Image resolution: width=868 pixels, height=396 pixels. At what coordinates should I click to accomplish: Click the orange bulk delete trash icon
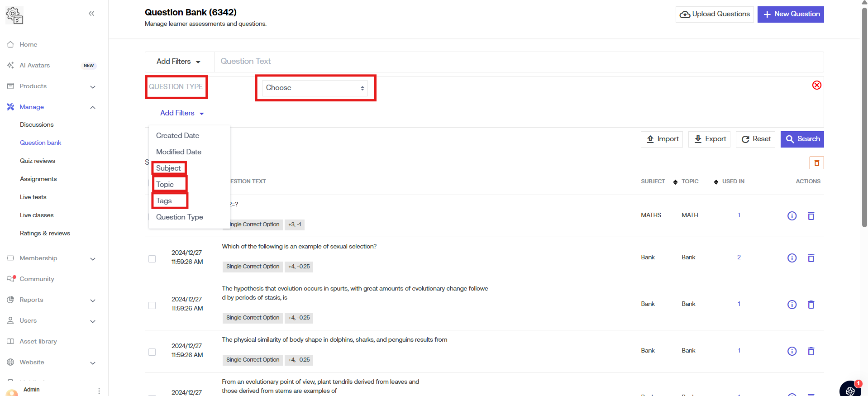coord(816,163)
